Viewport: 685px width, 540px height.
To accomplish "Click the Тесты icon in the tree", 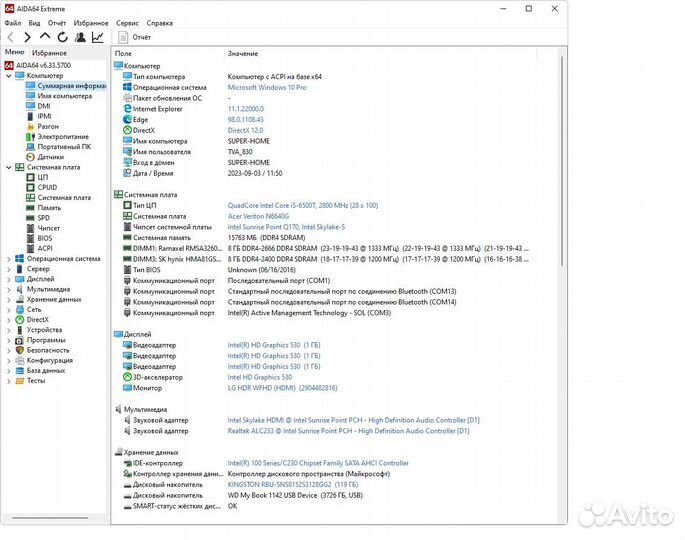I will click(x=20, y=381).
